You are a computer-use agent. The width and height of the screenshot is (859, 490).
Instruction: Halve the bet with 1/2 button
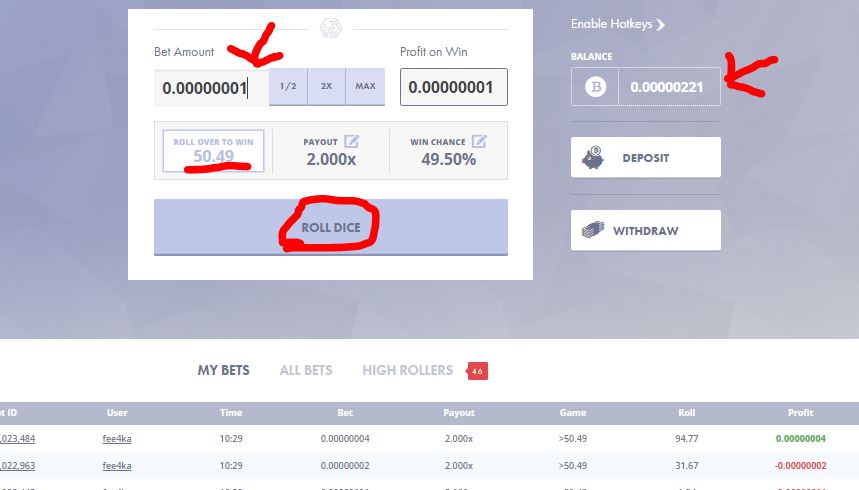pyautogui.click(x=288, y=86)
